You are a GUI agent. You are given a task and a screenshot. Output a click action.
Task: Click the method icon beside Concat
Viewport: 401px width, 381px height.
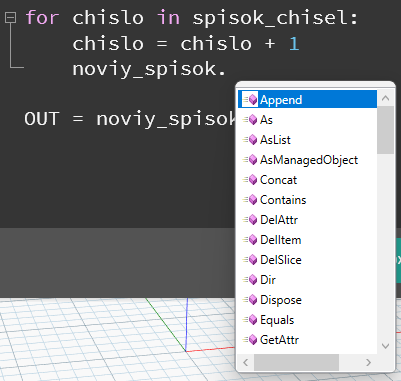click(x=250, y=180)
